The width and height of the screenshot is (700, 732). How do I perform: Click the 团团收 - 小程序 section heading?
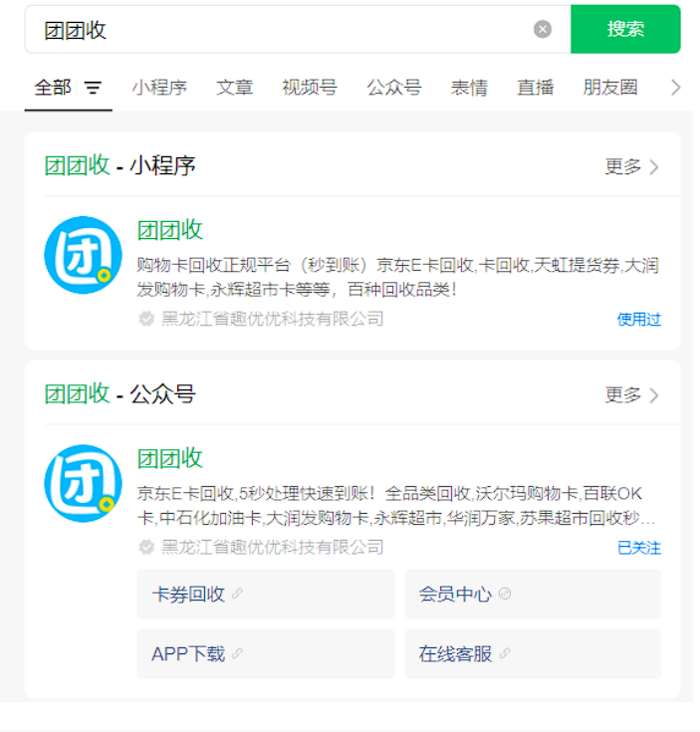[119, 165]
